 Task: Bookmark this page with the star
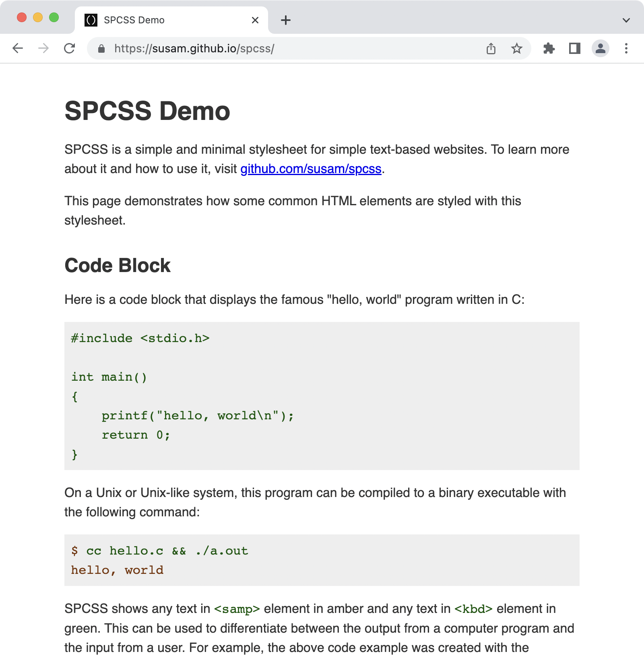coord(517,49)
